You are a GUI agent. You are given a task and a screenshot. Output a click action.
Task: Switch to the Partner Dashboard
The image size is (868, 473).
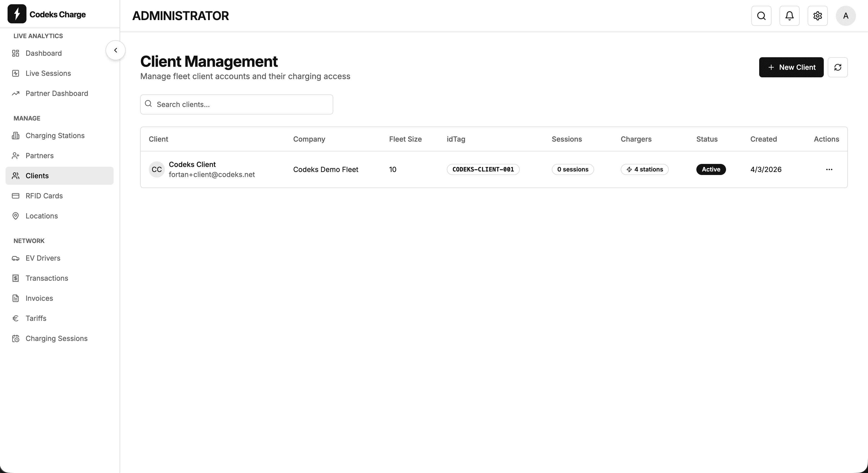pos(56,93)
